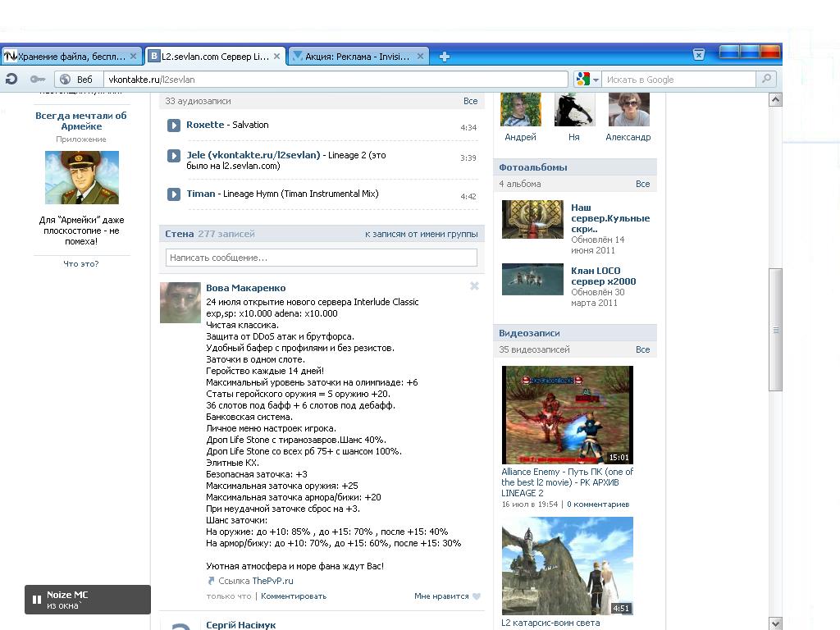Open member Ня profile
Image resolution: width=840 pixels, height=630 pixels.
click(x=573, y=137)
